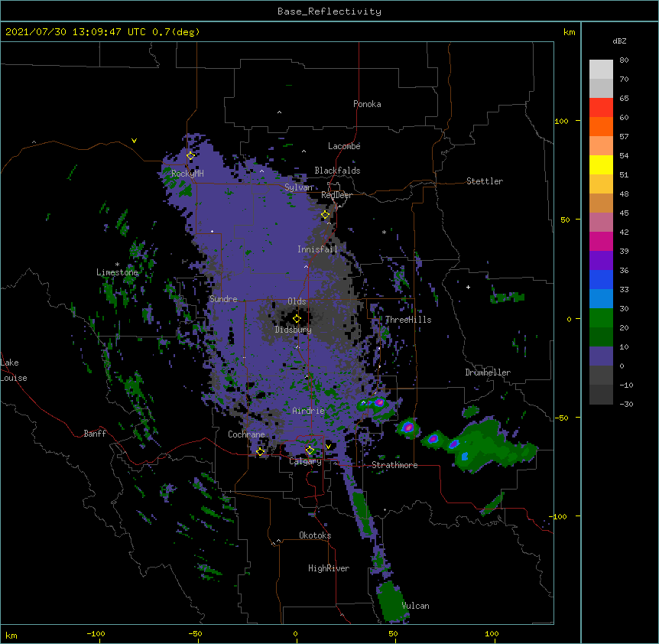Pick the bright green 20-30 dBZ swatch
659x644 pixels.
tap(601, 318)
